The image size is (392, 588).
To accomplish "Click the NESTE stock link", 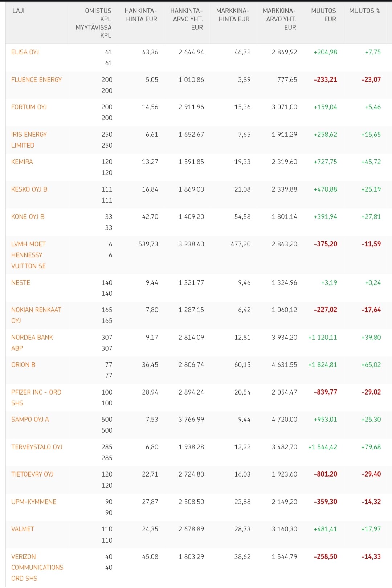I will (21, 283).
